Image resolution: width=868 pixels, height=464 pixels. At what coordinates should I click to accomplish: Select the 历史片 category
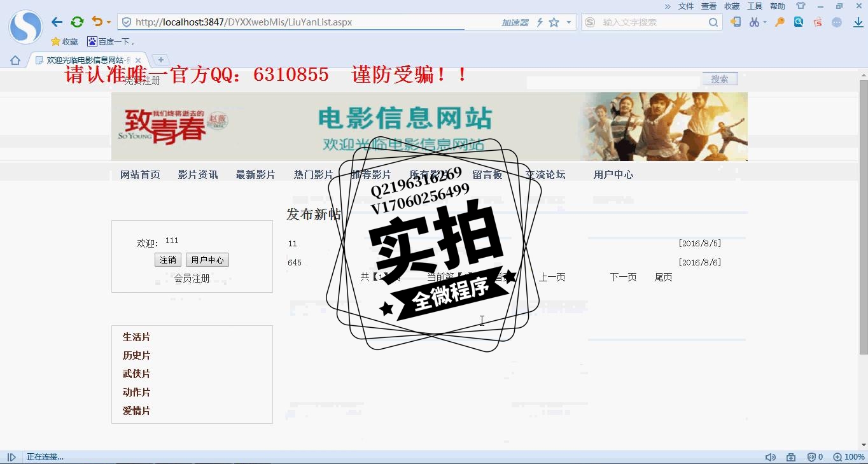137,356
